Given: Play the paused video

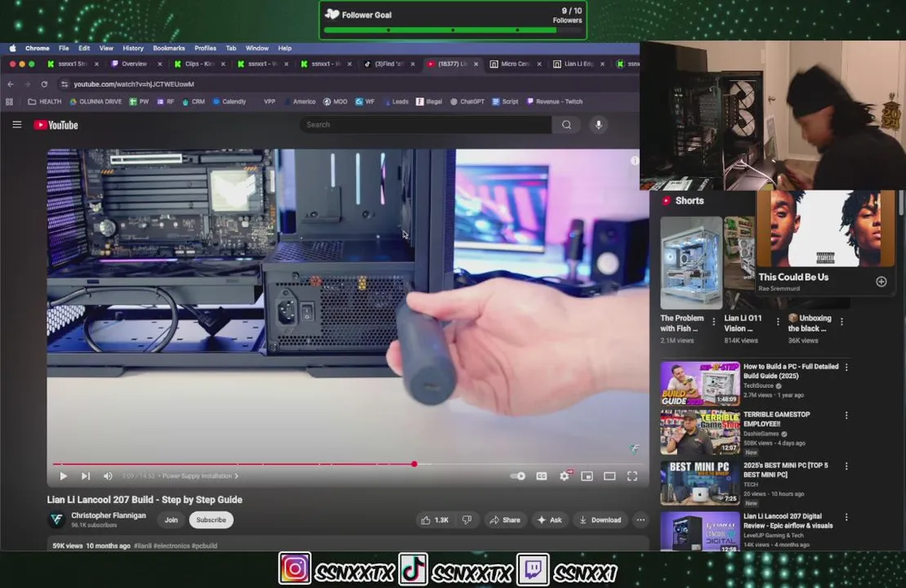Looking at the screenshot, I should click(x=64, y=476).
